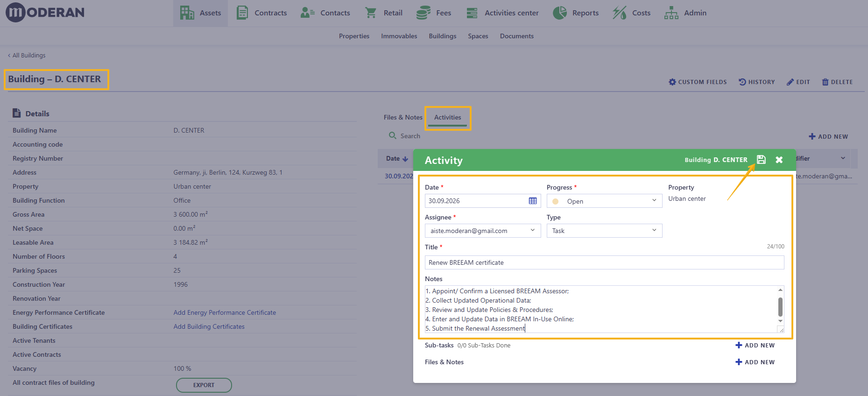Screen dimensions: 868x396
Task: Open Fees coins icon
Action: click(423, 13)
